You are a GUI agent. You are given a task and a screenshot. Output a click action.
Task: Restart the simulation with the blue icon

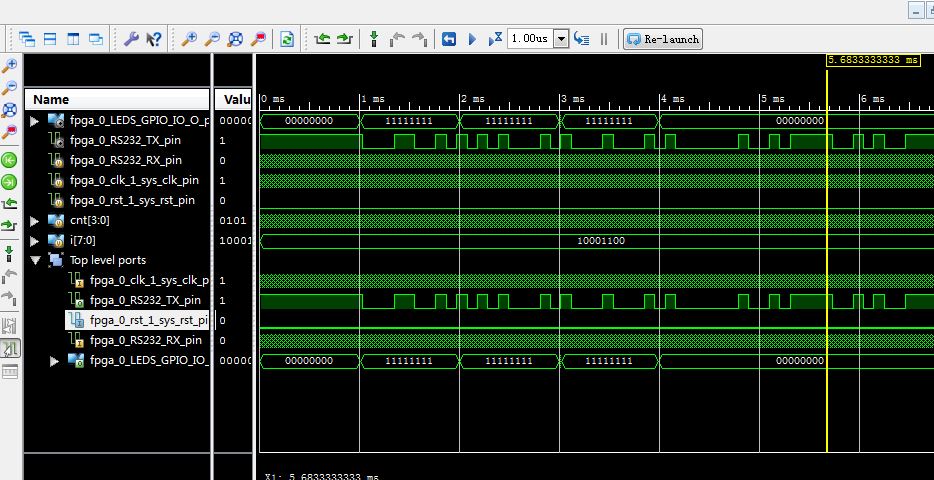point(449,39)
